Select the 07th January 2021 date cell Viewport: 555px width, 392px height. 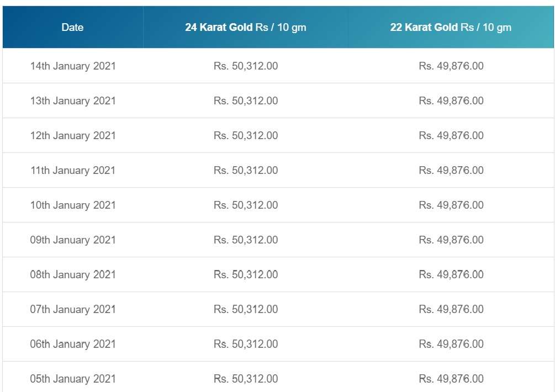coord(73,309)
